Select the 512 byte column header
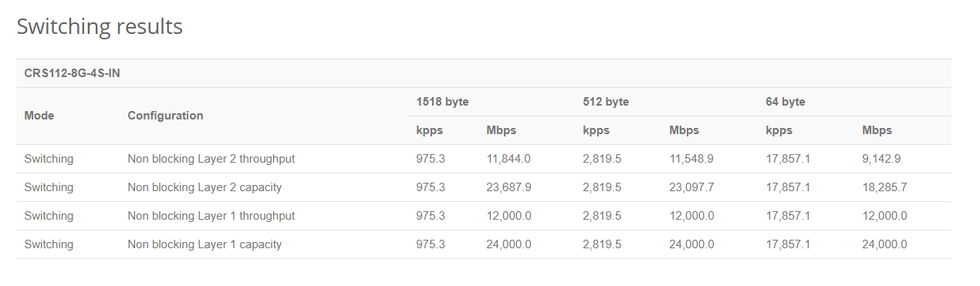Viewport: 980px width, 286px height. click(x=606, y=102)
